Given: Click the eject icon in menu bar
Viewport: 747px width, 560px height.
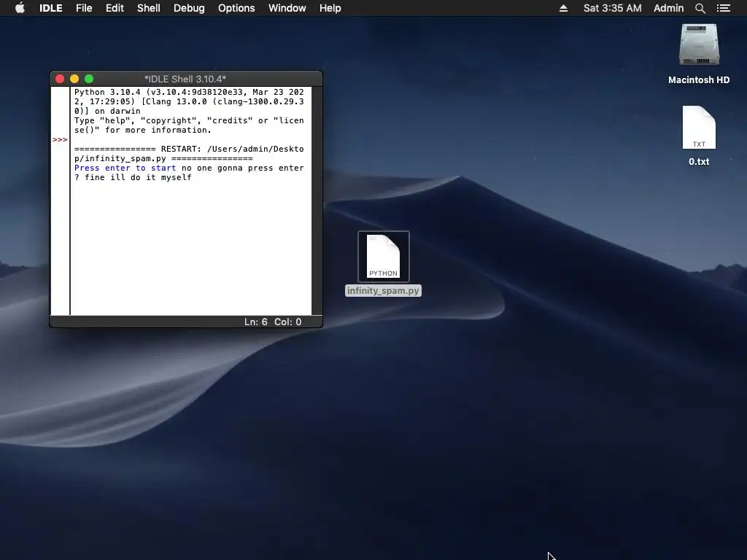Looking at the screenshot, I should pos(563,8).
